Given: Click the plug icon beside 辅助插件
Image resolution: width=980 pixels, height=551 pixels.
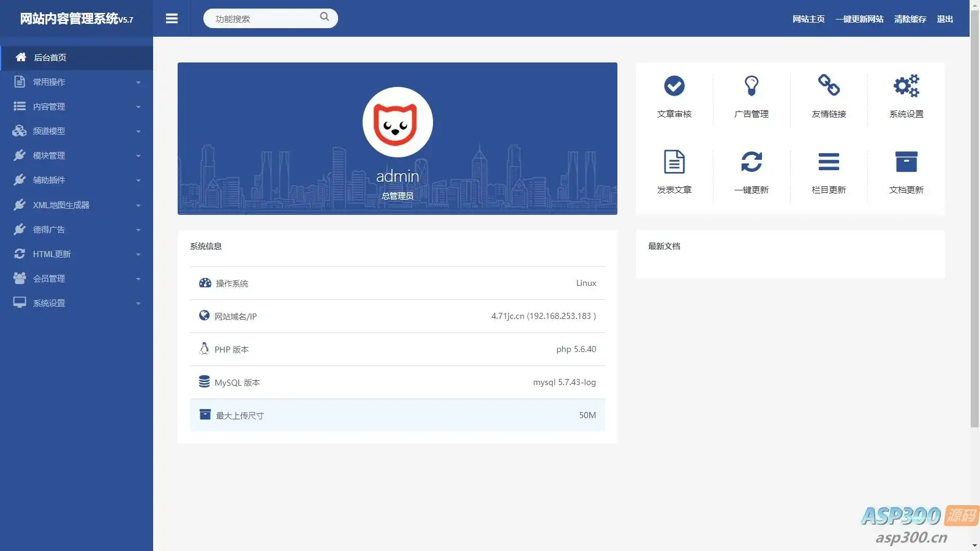Looking at the screenshot, I should click(20, 179).
